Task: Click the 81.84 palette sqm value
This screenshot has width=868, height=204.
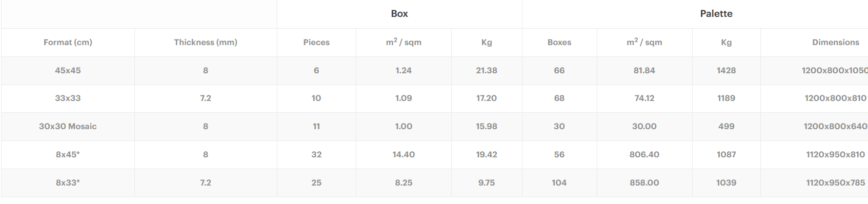Action: [644, 71]
